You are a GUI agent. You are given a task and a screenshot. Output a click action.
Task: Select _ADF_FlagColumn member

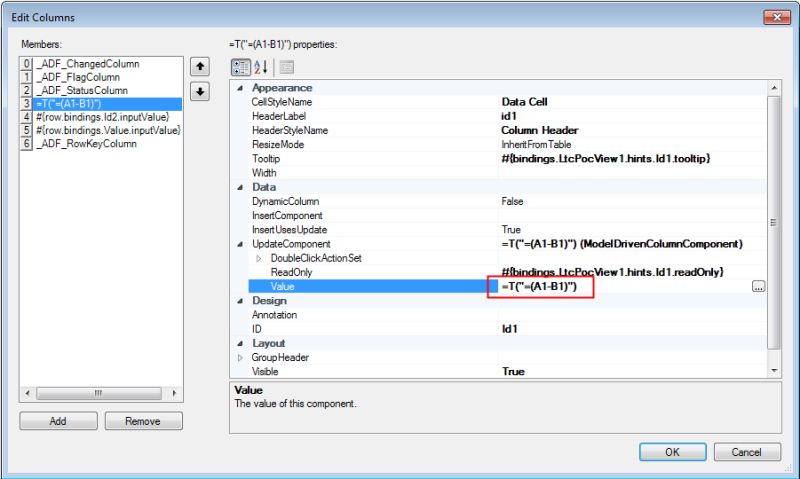[78, 77]
